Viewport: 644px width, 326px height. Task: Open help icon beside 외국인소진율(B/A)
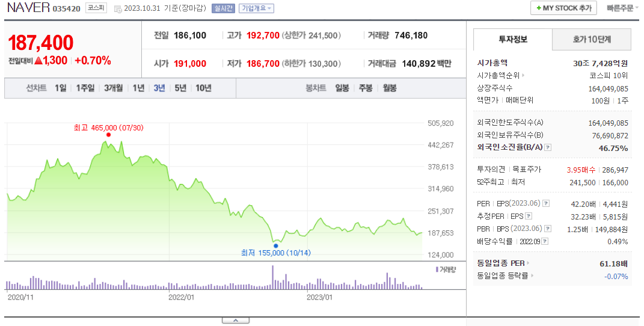tap(548, 147)
